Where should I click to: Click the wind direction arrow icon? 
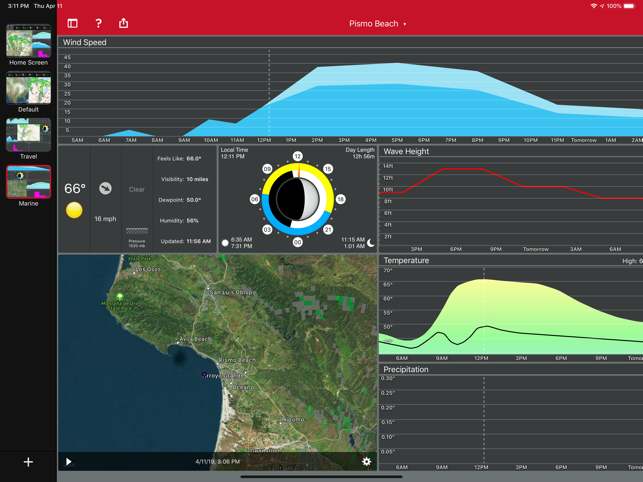tap(105, 188)
